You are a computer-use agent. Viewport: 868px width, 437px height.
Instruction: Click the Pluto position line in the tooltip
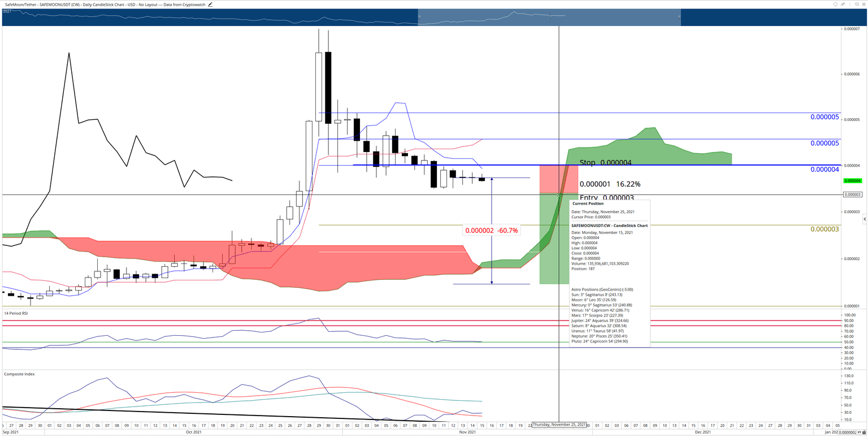point(600,341)
